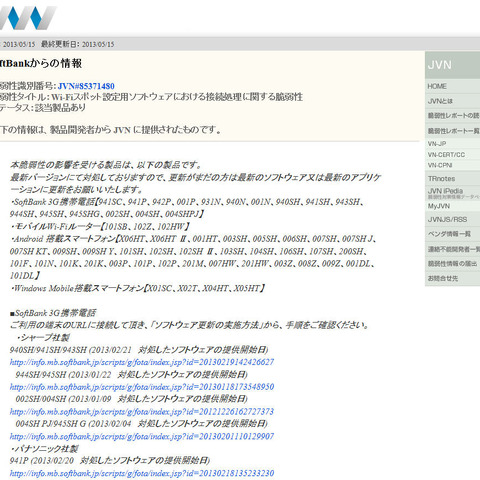Screen dimensions: 480x480
Task: Open TRnotes in the sidebar
Action: [452, 179]
